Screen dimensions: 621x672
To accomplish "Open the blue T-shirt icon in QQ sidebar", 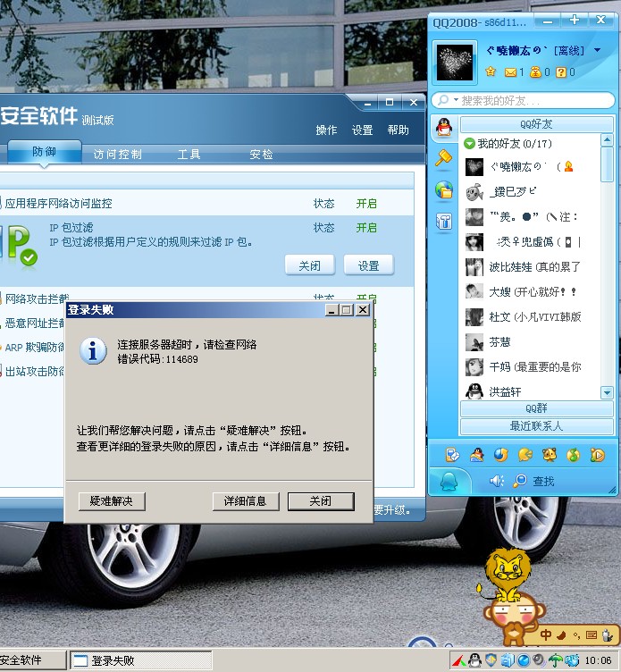I will (x=444, y=221).
